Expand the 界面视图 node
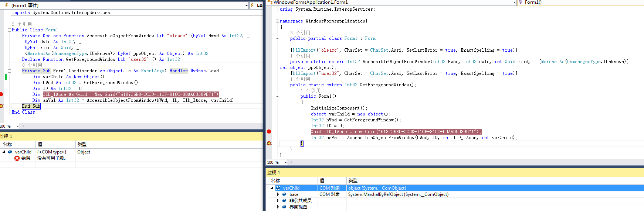 click(x=278, y=207)
